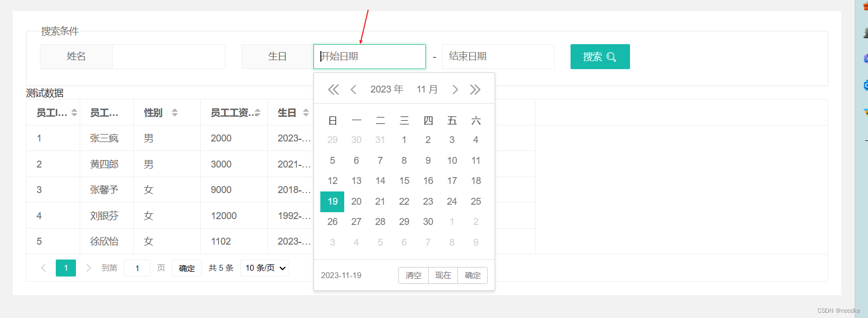
Task: Focus the 姓名 input field
Action: click(168, 56)
